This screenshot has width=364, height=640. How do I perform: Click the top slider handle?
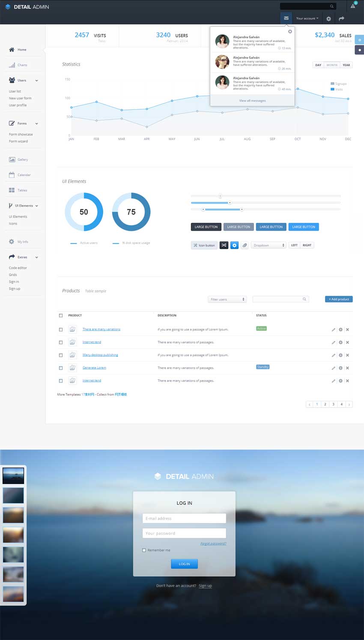pyautogui.click(x=220, y=196)
